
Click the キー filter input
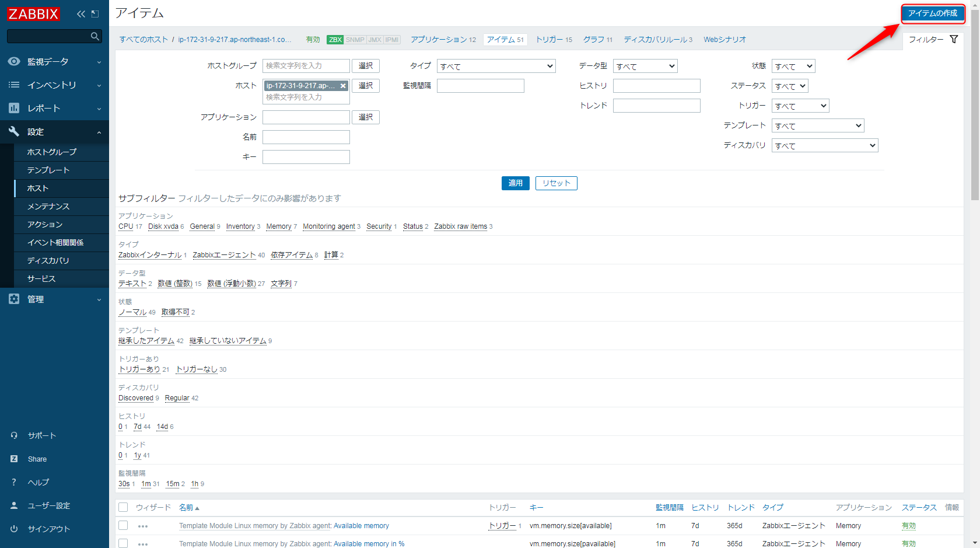tap(306, 157)
